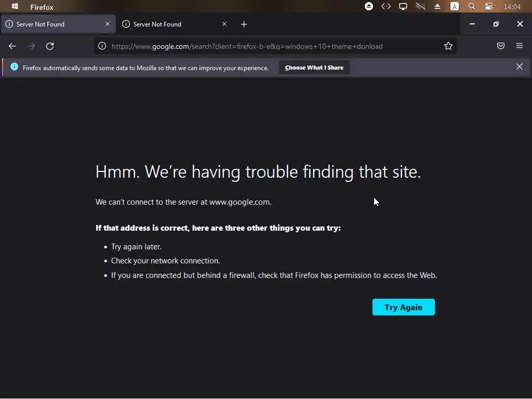Reload the current page
532x399 pixels.
click(50, 46)
